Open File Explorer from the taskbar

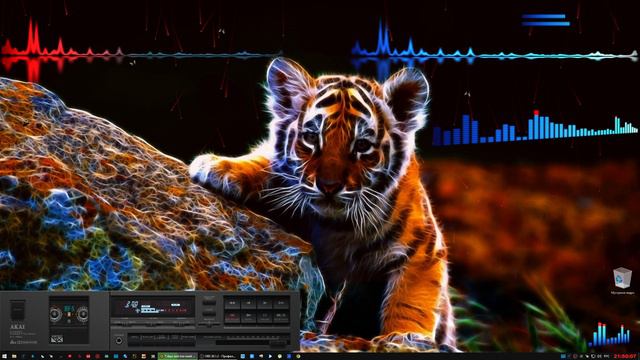point(14,356)
